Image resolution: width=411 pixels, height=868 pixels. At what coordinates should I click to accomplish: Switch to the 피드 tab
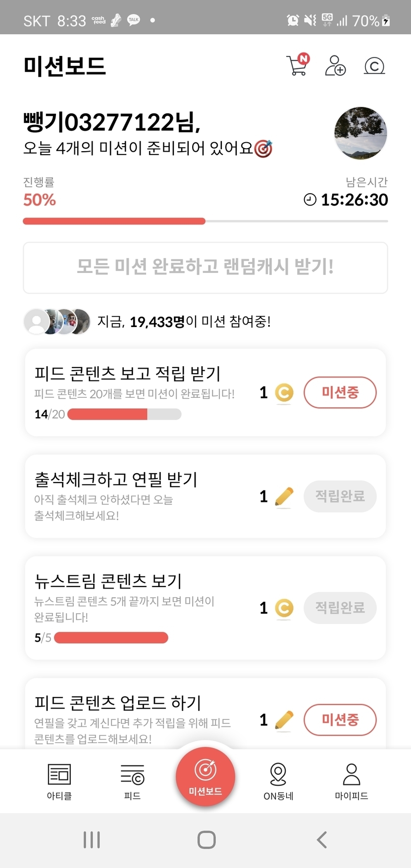click(x=132, y=781)
